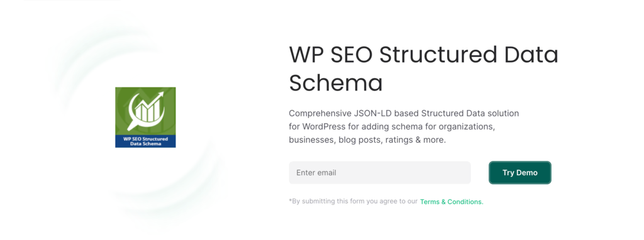This screenshot has width=644, height=240.
Task: Click 'businesses, blog posts, ratings & more' line
Action: coord(367,140)
